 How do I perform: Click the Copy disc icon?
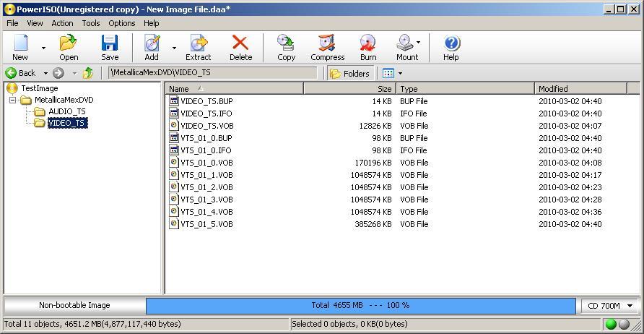(286, 43)
